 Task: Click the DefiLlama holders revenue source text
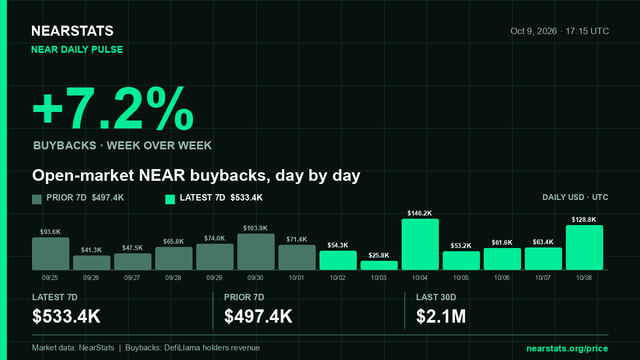[x=212, y=348]
